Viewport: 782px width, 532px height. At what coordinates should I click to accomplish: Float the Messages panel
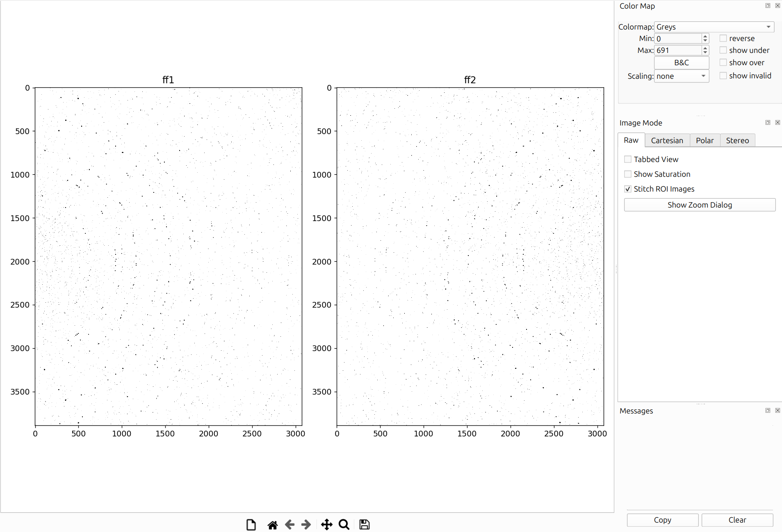(768, 411)
